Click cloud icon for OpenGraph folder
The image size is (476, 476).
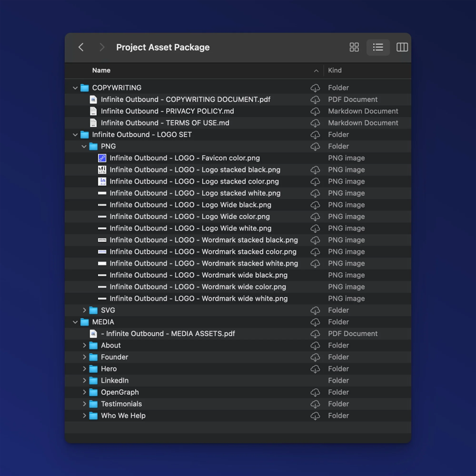(315, 392)
